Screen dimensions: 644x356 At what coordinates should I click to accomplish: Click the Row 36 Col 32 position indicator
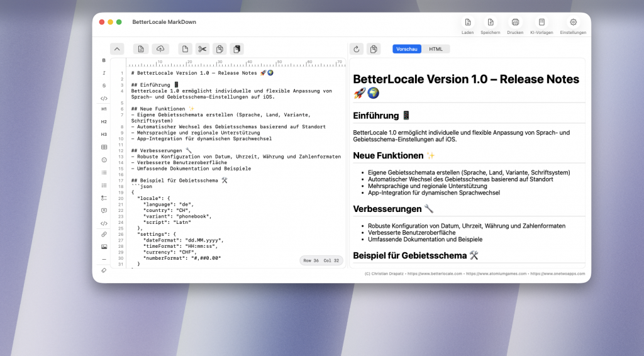[x=321, y=260]
